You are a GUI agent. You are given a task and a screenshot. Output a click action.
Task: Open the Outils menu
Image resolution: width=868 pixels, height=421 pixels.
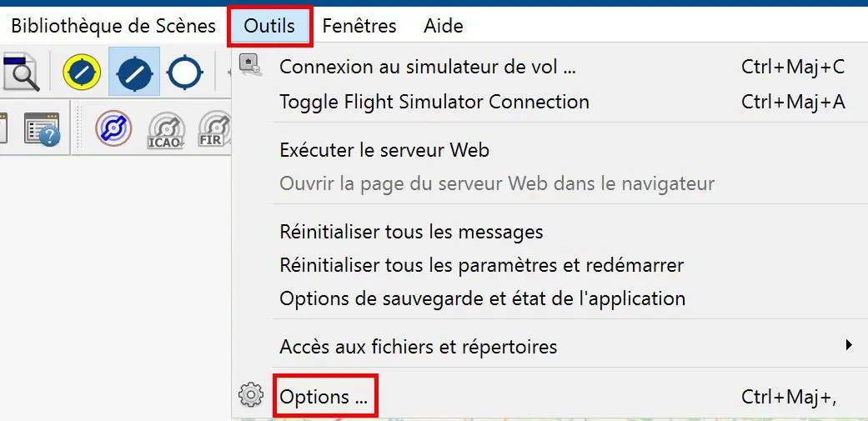(269, 26)
